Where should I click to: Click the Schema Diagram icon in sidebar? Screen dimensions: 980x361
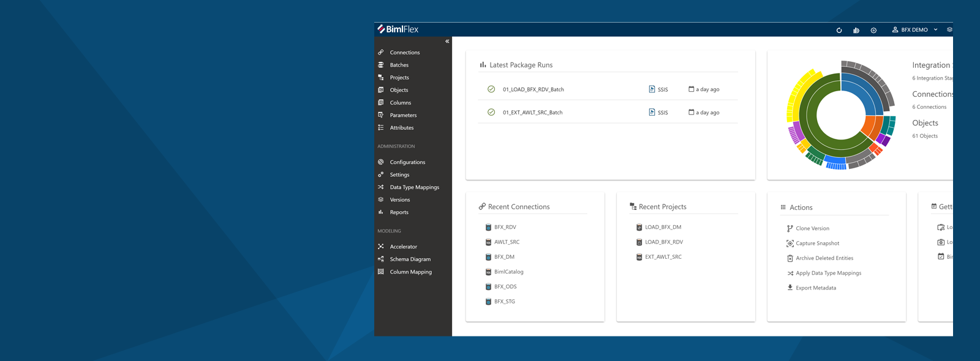click(381, 259)
